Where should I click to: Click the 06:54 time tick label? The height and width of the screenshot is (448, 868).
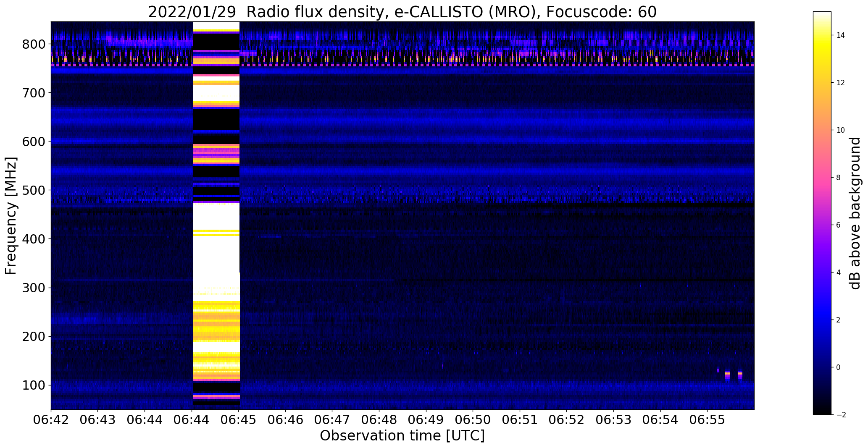click(660, 421)
